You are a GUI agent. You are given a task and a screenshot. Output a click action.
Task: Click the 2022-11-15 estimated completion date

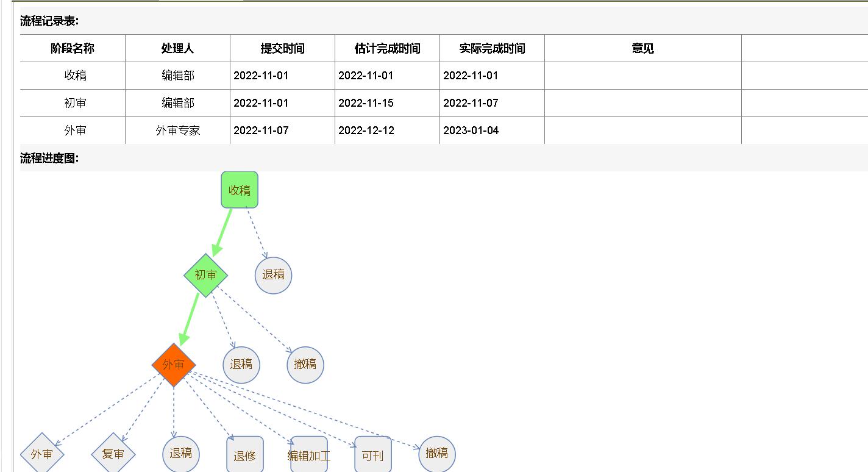(x=366, y=103)
